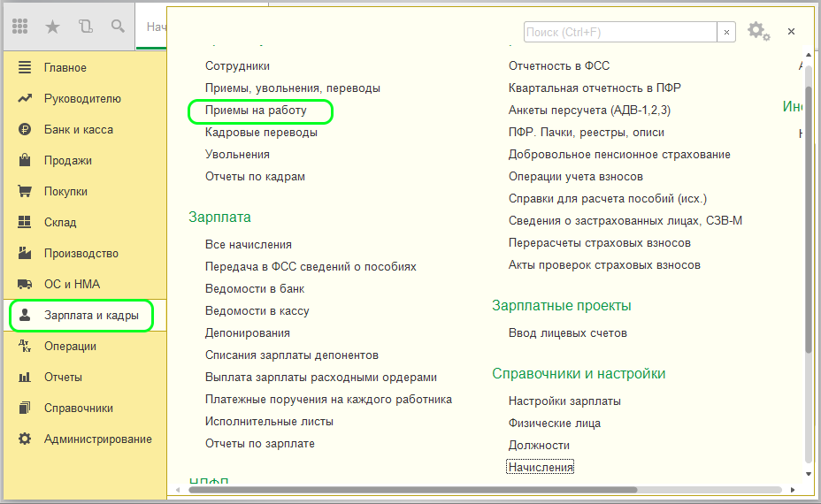Open Передача в ФСС сведений о пособиях
This screenshot has height=504, width=821.
tap(311, 266)
